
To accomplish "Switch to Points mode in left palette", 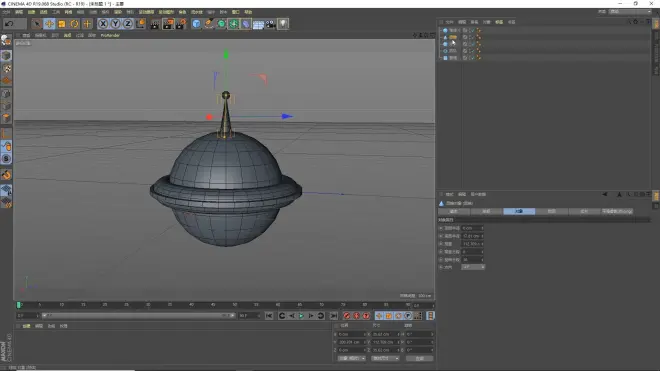I will 6,93.
